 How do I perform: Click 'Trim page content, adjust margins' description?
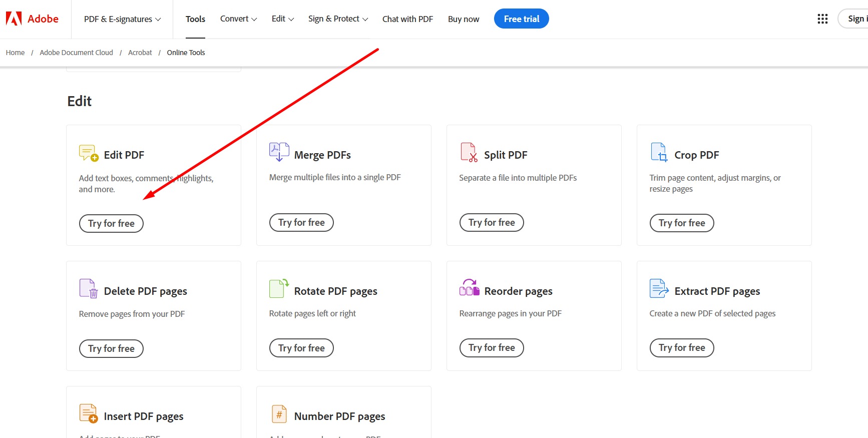[715, 183]
